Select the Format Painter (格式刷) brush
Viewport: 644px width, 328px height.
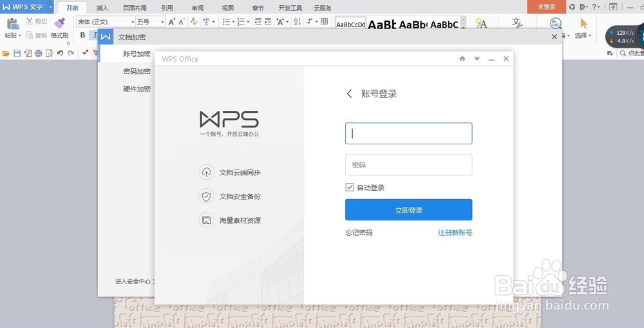(59, 23)
